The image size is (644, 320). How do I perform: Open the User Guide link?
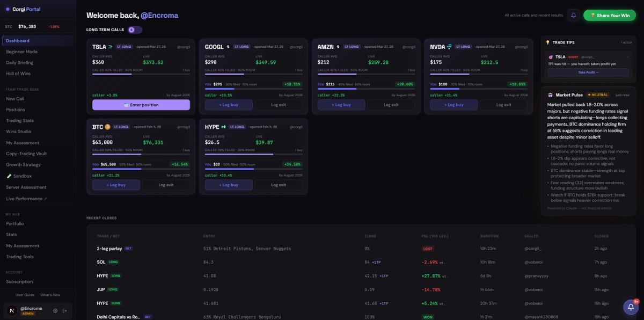tap(25, 295)
